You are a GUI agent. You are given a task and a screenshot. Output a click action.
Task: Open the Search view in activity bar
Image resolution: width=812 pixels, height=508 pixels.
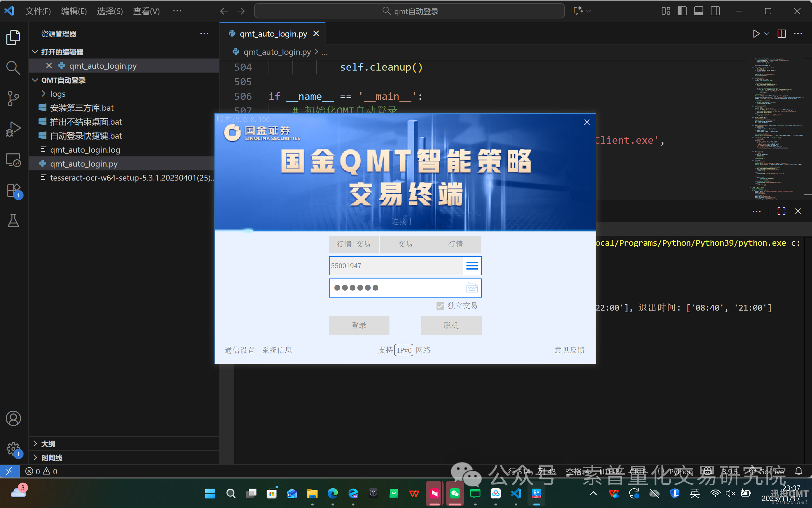13,67
